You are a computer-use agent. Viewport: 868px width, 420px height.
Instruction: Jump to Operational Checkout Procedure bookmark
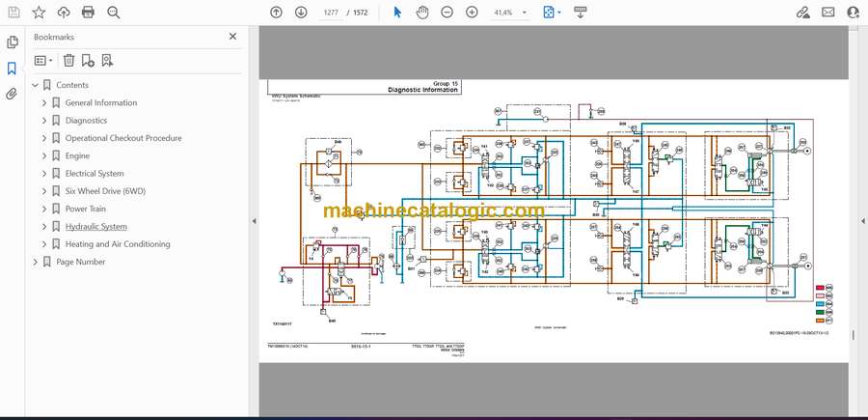[123, 138]
